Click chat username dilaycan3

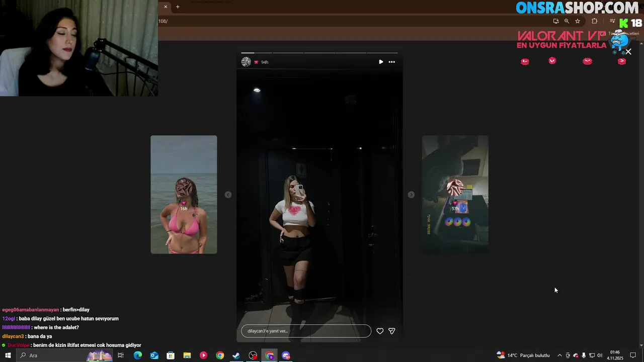13,336
